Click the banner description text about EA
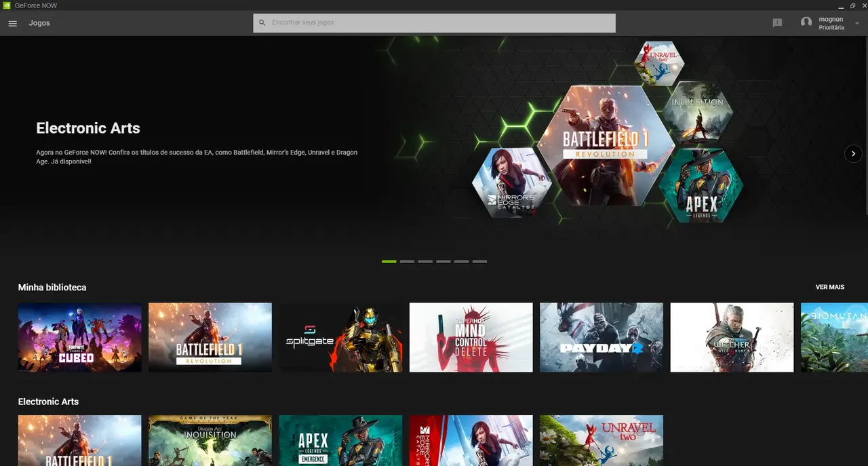The image size is (868, 466). pos(197,157)
